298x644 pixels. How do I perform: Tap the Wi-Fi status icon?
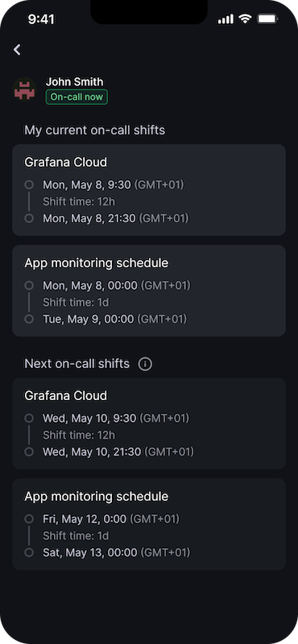pos(245,19)
